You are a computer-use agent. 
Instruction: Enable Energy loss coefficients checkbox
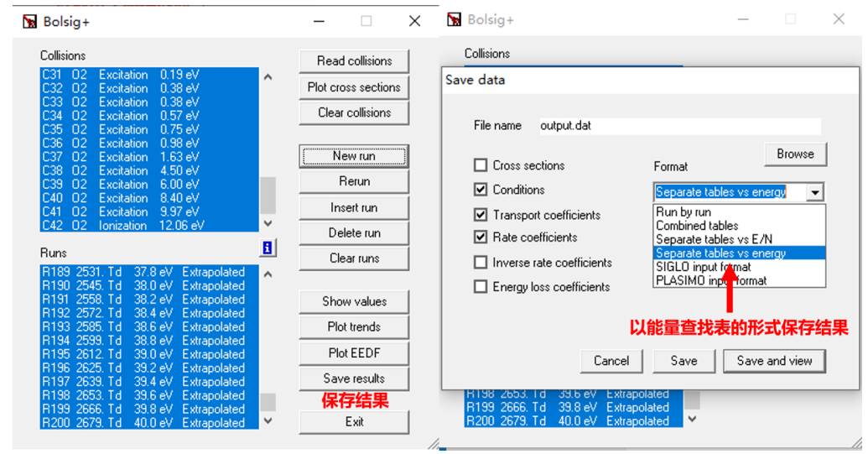481,286
